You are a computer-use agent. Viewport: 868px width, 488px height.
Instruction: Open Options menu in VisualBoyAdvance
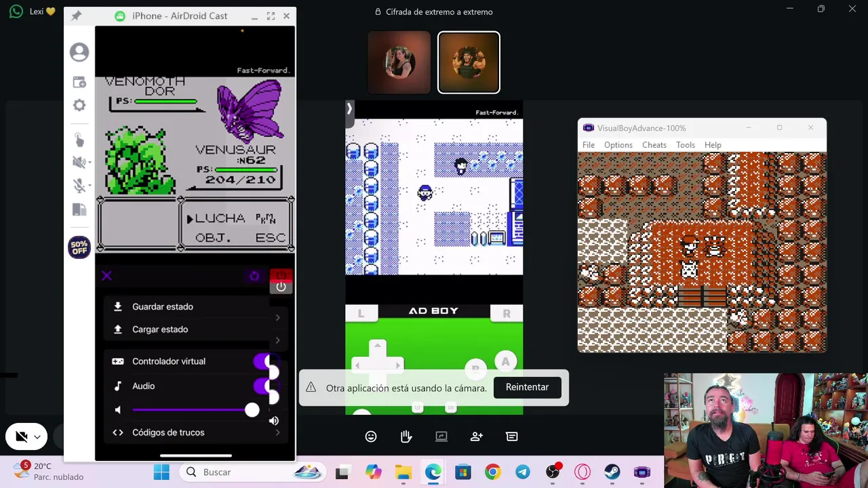point(618,145)
